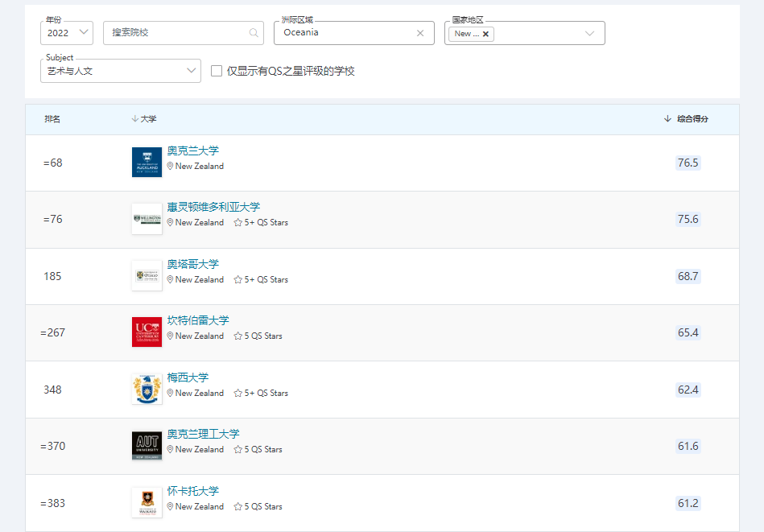
Task: Click the 61.6 score value
Action: point(688,446)
